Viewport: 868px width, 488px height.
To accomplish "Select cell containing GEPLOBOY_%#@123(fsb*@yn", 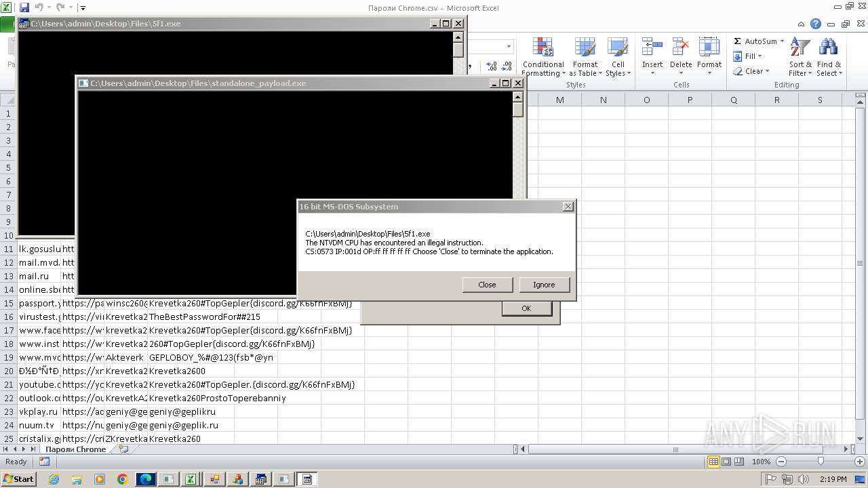I will (212, 357).
